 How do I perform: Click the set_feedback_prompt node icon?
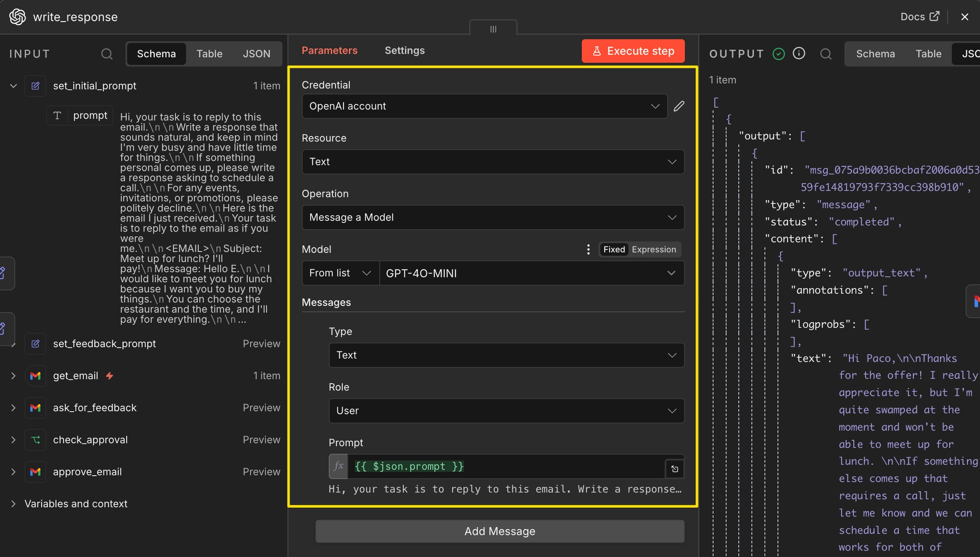[35, 343]
